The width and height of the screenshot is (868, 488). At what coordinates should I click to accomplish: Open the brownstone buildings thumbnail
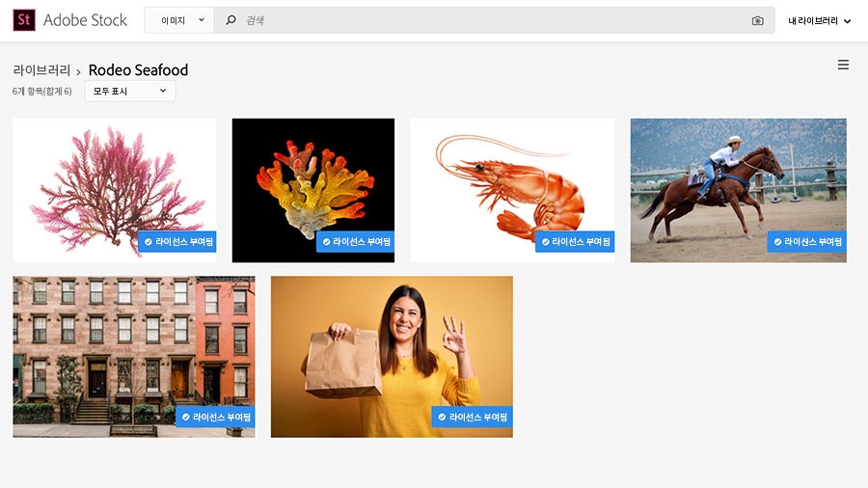coord(134,357)
